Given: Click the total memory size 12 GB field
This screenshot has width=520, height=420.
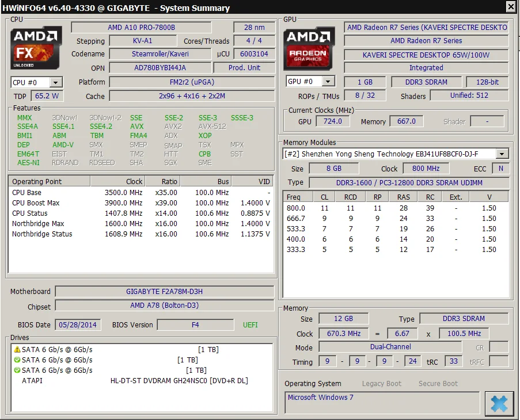Looking at the screenshot, I should point(344,319).
